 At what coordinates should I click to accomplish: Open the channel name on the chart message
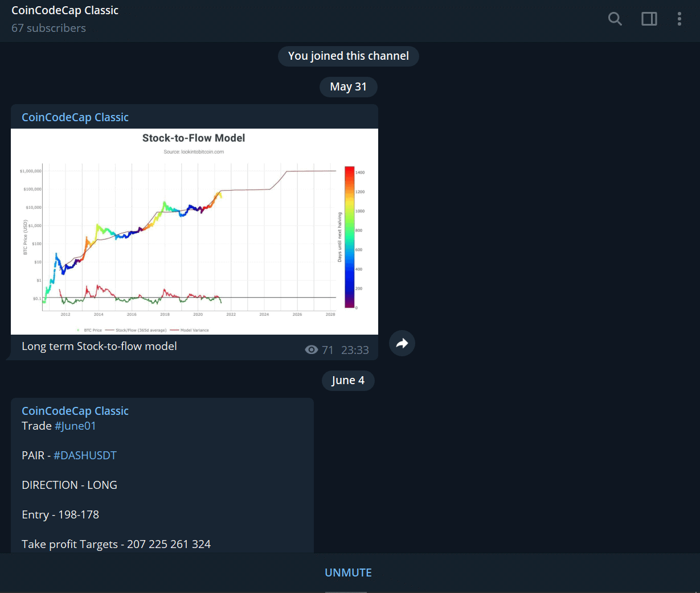[x=75, y=117]
